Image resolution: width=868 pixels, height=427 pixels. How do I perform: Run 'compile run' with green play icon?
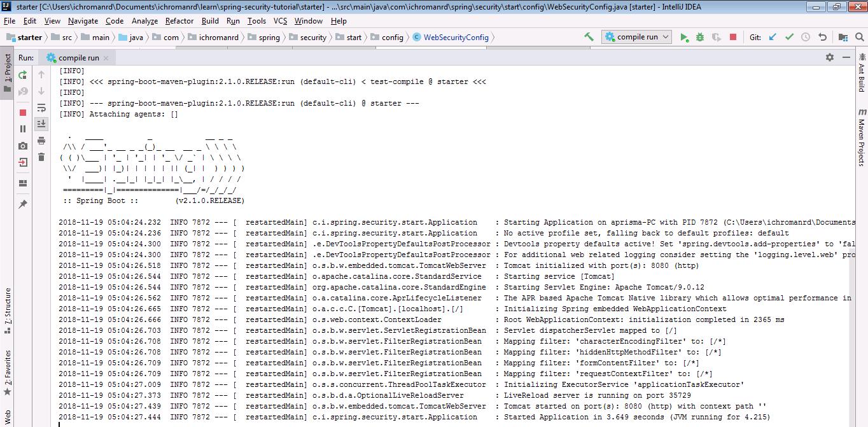pos(684,37)
